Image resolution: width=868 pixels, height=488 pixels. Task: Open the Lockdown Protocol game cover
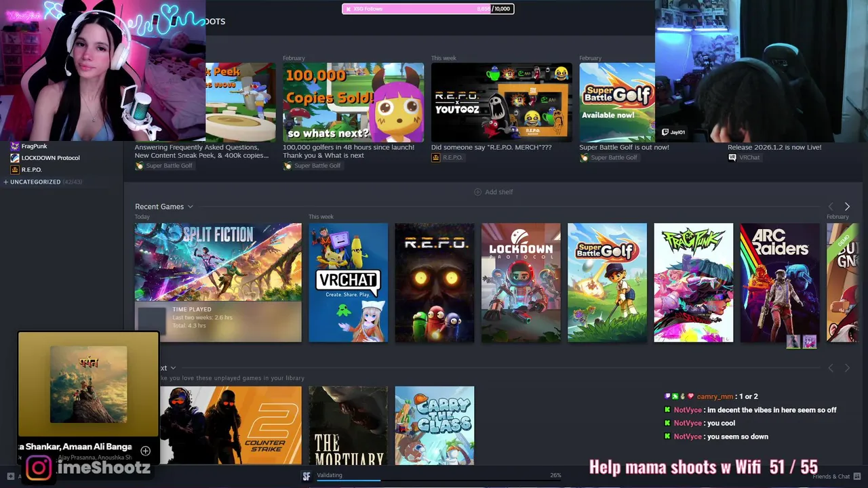[521, 283]
